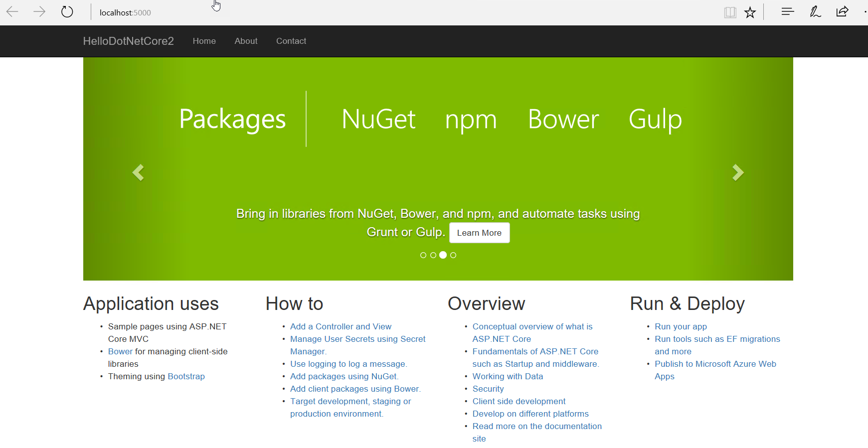The image size is (868, 448).
Task: Open web note pen icon
Action: coord(815,12)
